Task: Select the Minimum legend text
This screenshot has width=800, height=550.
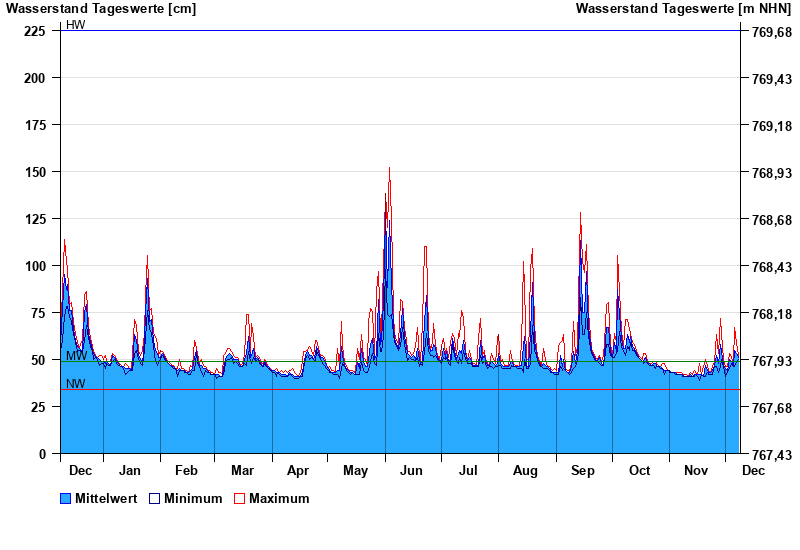Action: click(193, 499)
